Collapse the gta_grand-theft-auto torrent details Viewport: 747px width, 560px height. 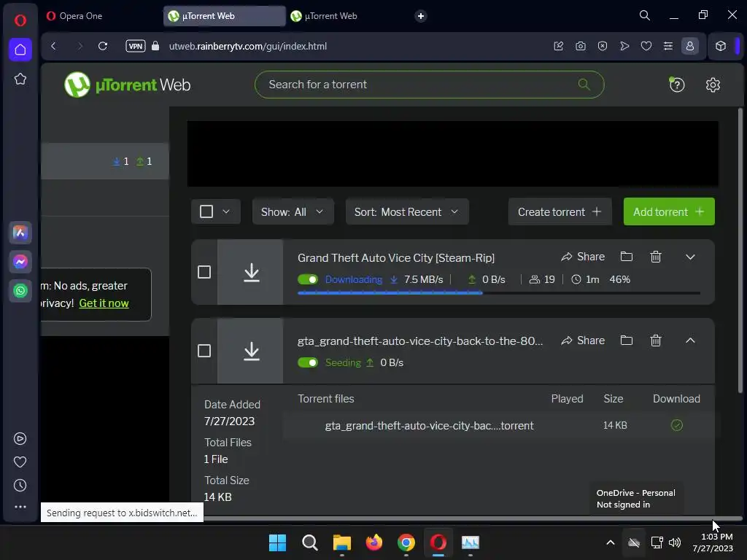690,341
